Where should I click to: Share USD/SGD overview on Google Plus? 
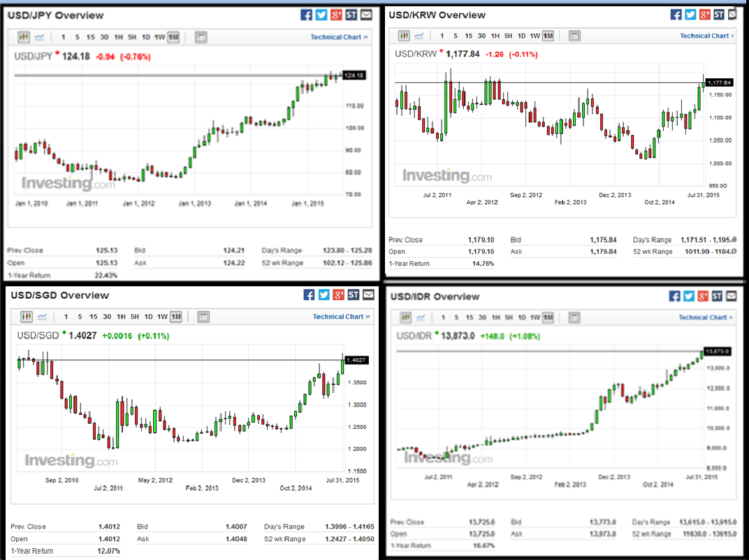click(339, 295)
